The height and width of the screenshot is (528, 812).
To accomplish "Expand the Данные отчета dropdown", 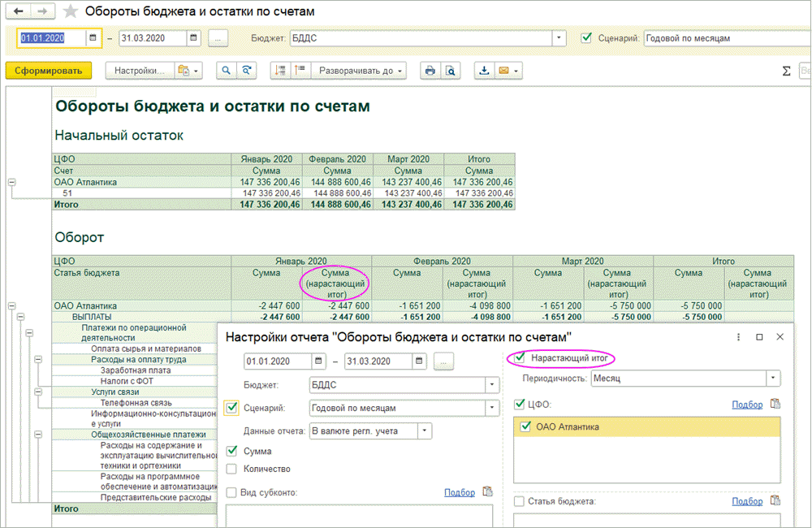I will click(425, 431).
